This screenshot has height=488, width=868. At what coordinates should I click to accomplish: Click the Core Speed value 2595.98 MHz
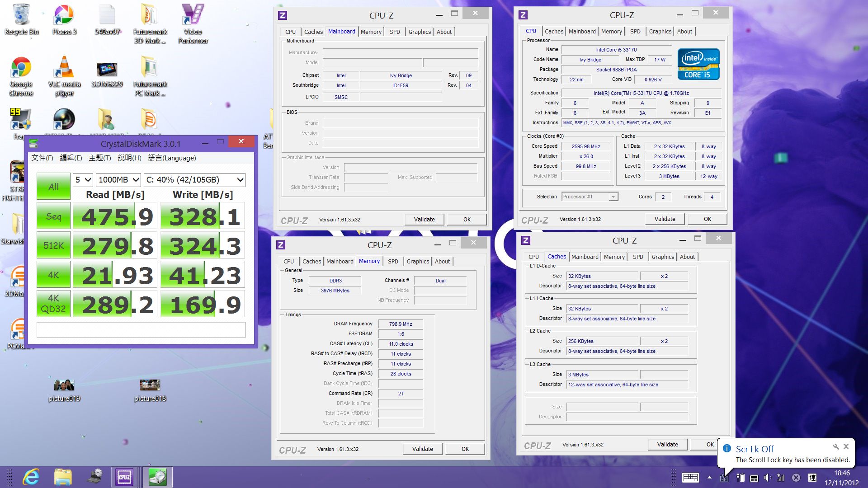(x=586, y=146)
